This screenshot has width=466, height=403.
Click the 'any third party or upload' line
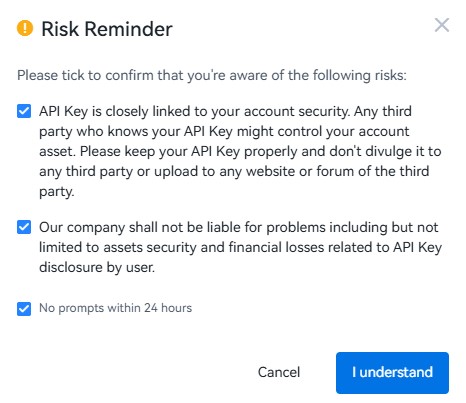(234, 171)
